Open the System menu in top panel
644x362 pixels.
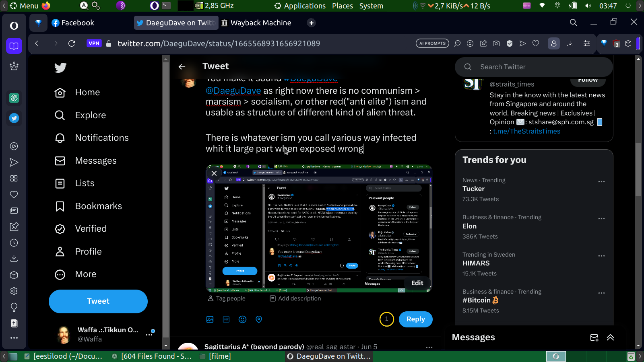coord(371,6)
